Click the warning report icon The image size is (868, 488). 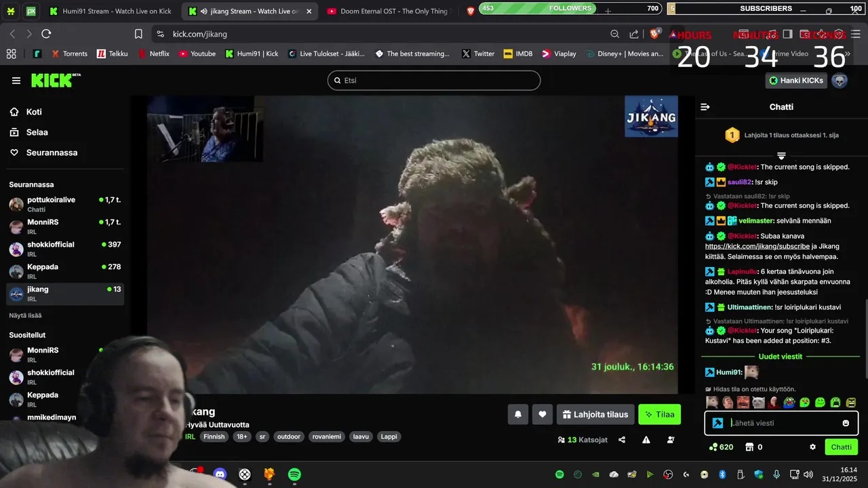click(646, 440)
